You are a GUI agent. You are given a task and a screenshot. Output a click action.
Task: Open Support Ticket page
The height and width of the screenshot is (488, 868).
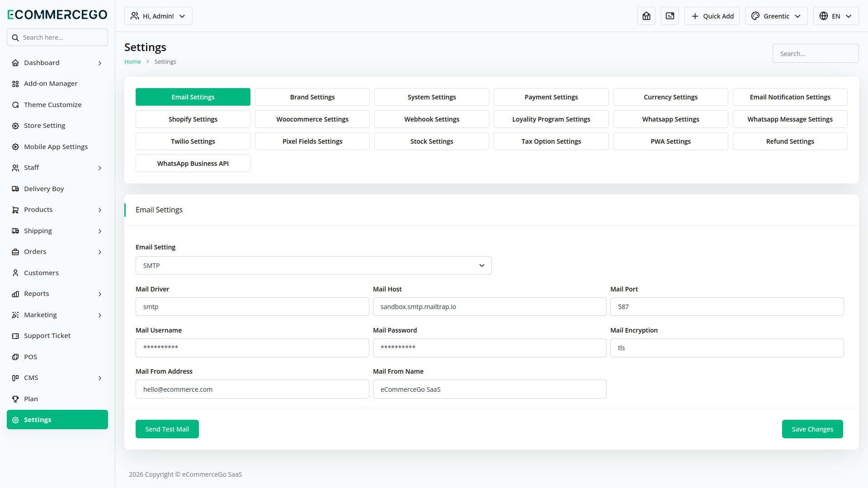click(47, 336)
